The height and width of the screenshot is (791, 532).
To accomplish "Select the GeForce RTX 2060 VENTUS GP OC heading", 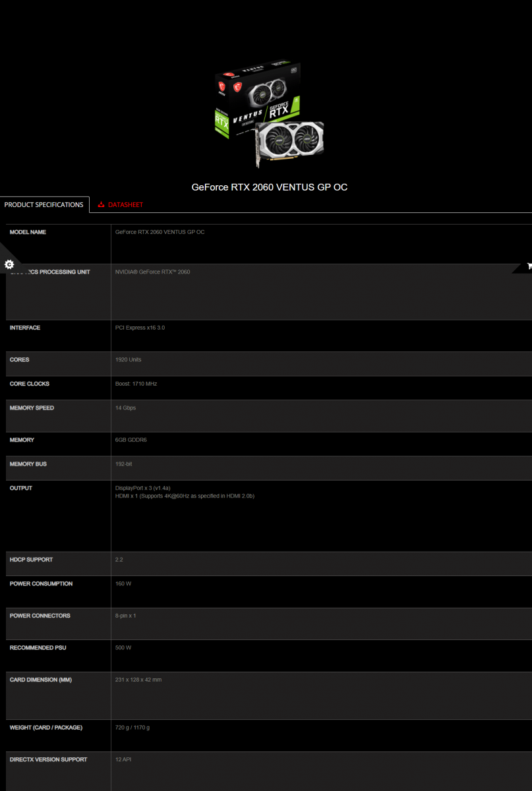I will tap(270, 187).
